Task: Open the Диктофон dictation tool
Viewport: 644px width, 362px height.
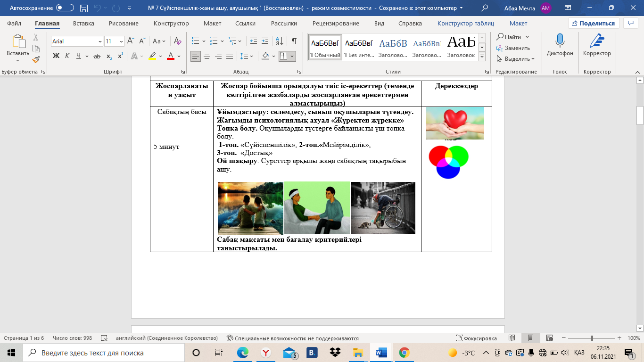Action: click(560, 46)
